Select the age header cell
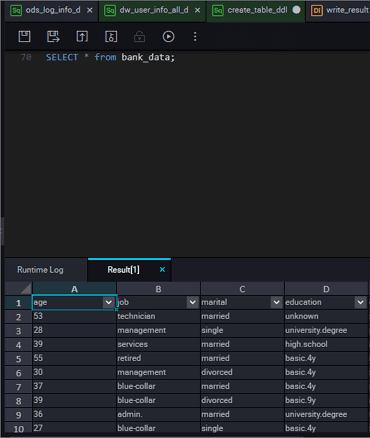This screenshot has height=438, width=370. (x=74, y=302)
